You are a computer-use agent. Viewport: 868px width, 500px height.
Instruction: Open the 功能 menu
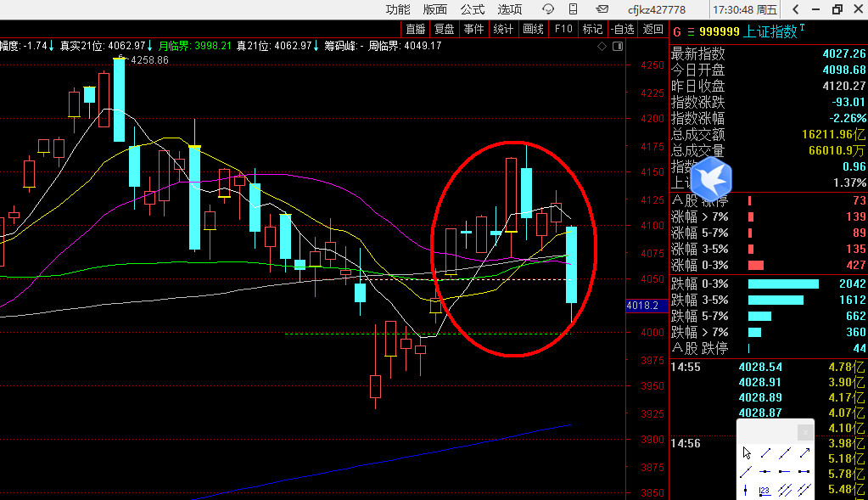pos(398,9)
